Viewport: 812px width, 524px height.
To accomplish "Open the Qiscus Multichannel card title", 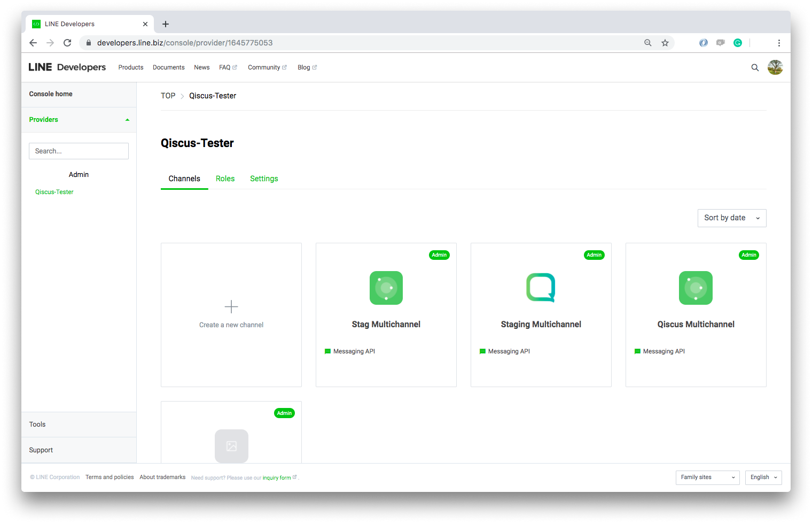I will pyautogui.click(x=696, y=324).
